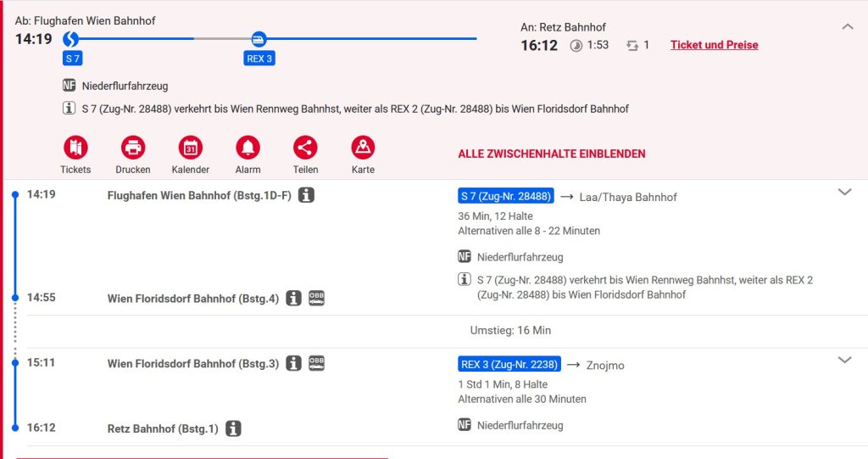Open Ticket und Preise link

[714, 45]
